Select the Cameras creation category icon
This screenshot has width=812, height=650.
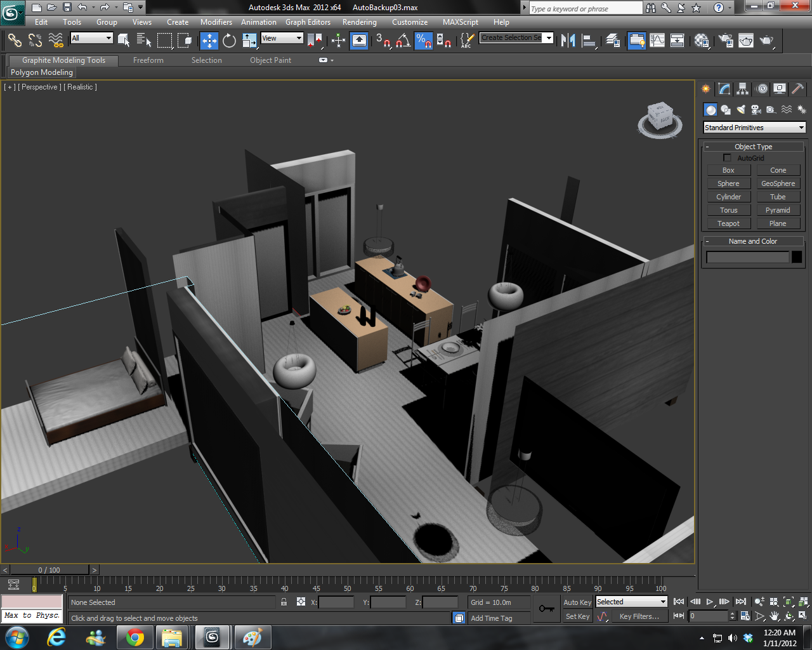tap(756, 109)
